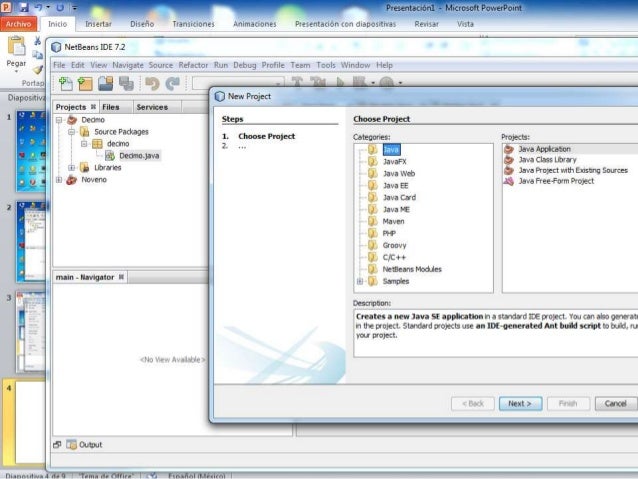The width and height of the screenshot is (638, 479).
Task: Switch to the Services tab
Action: (152, 107)
